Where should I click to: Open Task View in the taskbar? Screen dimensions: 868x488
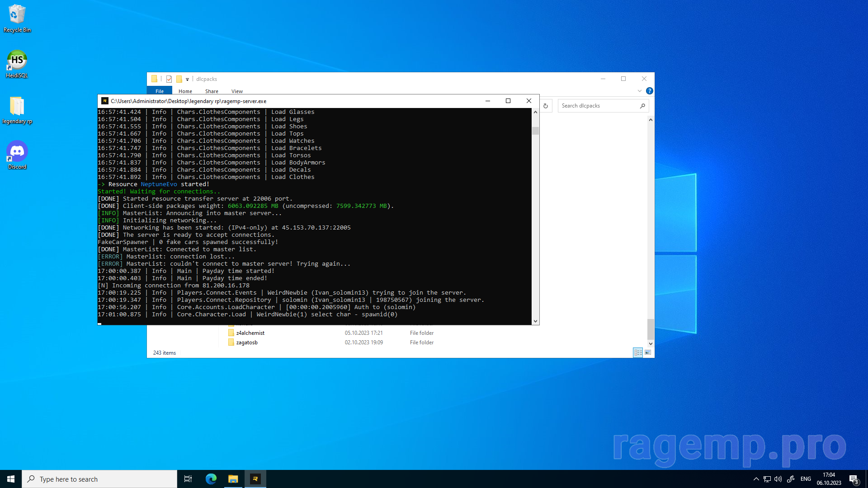point(188,479)
